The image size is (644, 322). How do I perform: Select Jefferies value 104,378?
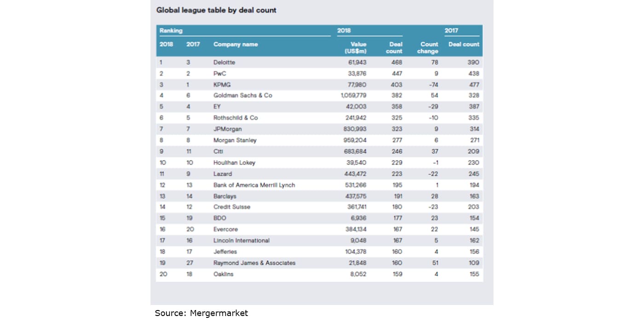(355, 252)
